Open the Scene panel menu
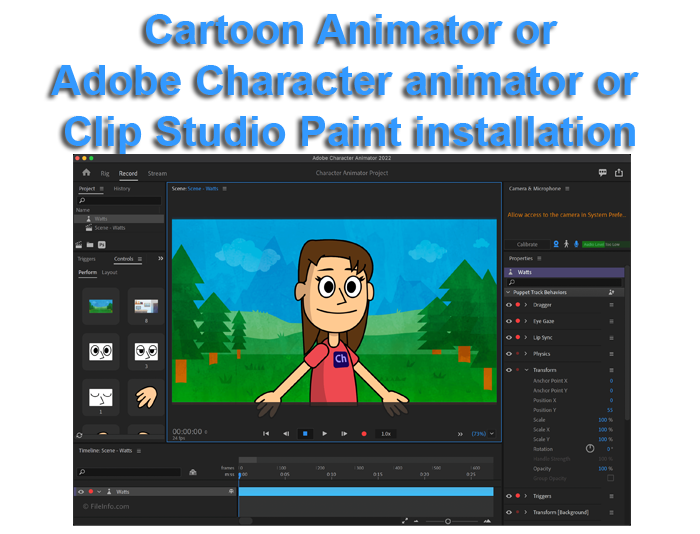The image size is (700, 534). tap(225, 188)
